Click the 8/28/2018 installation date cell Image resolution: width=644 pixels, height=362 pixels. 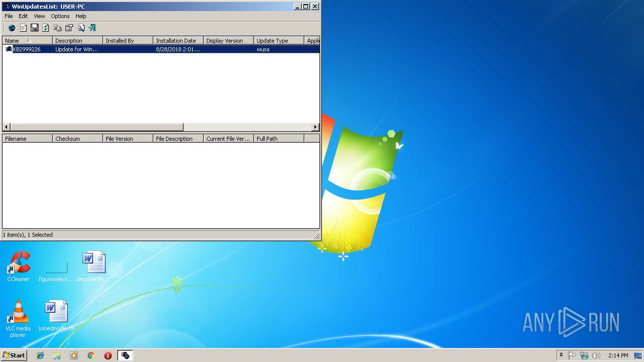pyautogui.click(x=178, y=49)
